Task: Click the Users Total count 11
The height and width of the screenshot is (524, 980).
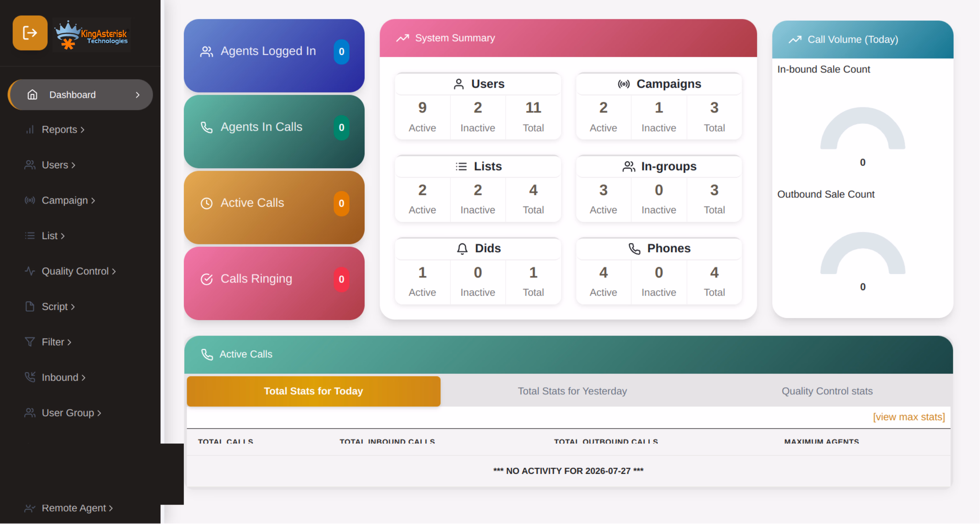Action: (x=533, y=108)
